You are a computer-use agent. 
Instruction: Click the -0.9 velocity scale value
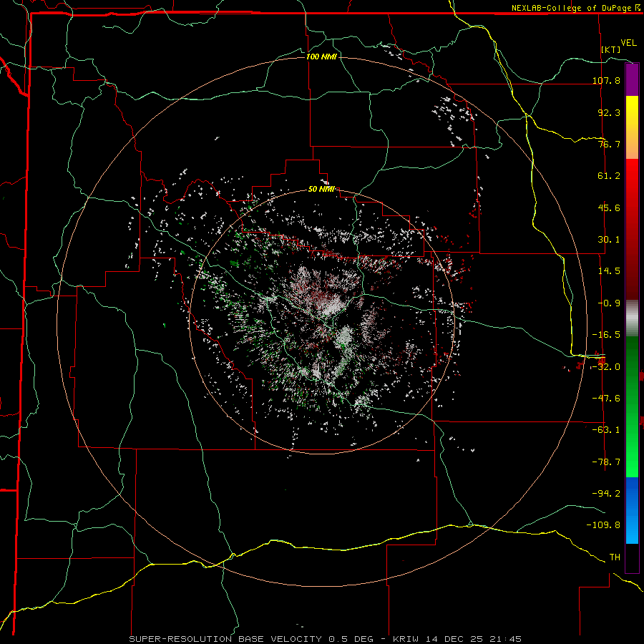tap(609, 303)
